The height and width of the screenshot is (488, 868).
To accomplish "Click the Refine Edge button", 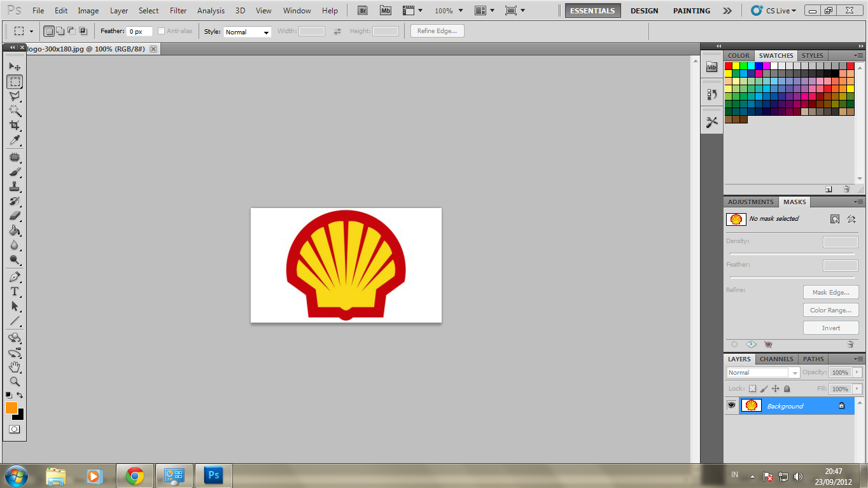I will [437, 31].
